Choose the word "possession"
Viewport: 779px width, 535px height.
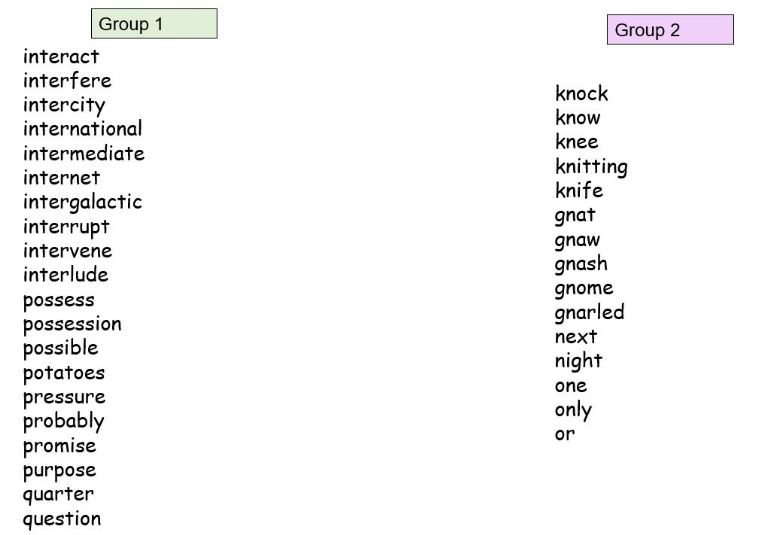(x=72, y=324)
